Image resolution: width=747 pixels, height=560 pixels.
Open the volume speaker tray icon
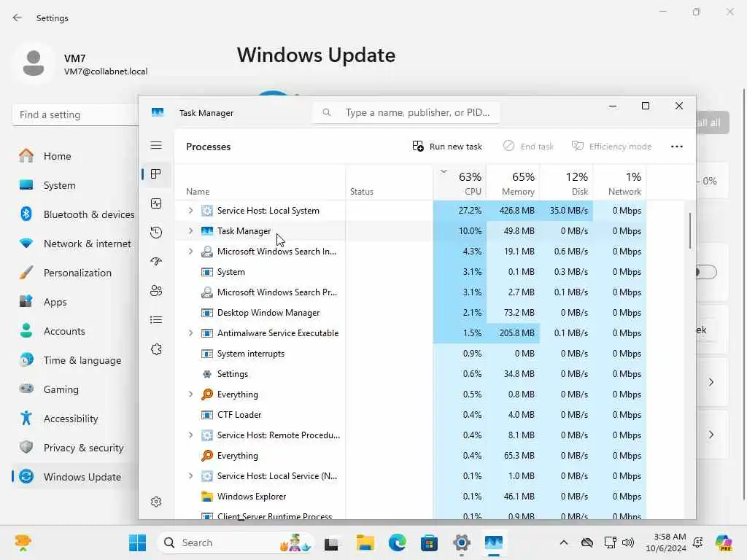(628, 542)
